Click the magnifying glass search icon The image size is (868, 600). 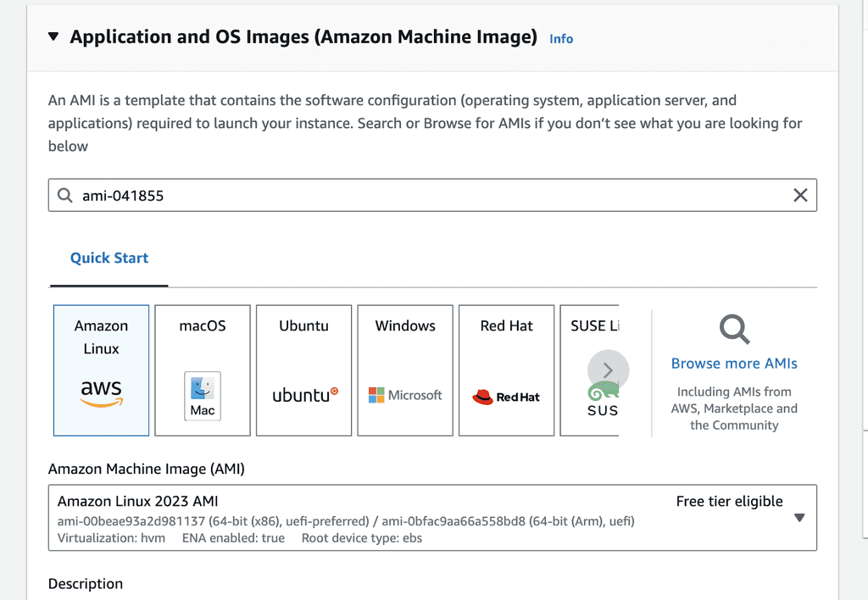tap(734, 330)
